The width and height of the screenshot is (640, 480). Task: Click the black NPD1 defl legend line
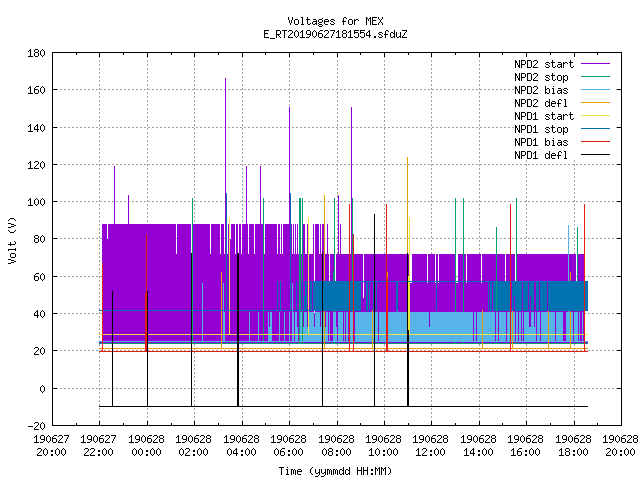596,155
